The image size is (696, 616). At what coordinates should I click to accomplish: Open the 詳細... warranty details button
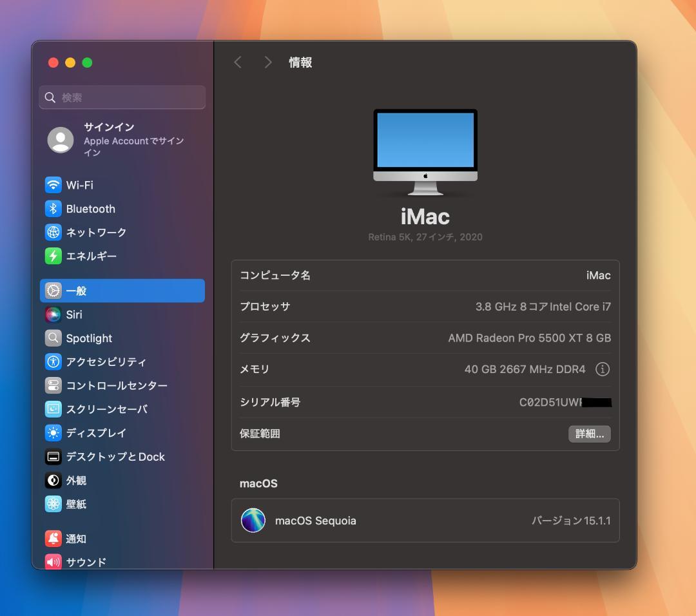point(590,434)
